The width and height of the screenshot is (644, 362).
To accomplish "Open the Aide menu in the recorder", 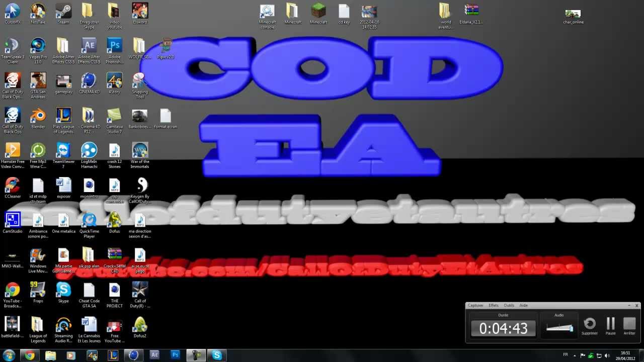I will (524, 305).
